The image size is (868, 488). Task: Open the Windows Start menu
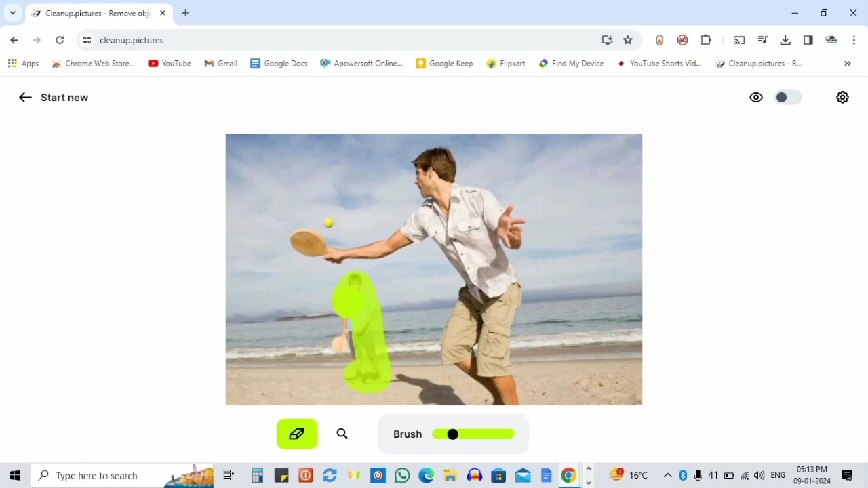(x=15, y=475)
